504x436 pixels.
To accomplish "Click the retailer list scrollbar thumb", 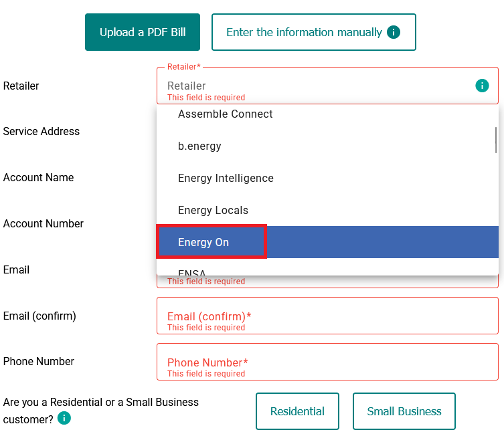I will click(x=496, y=140).
